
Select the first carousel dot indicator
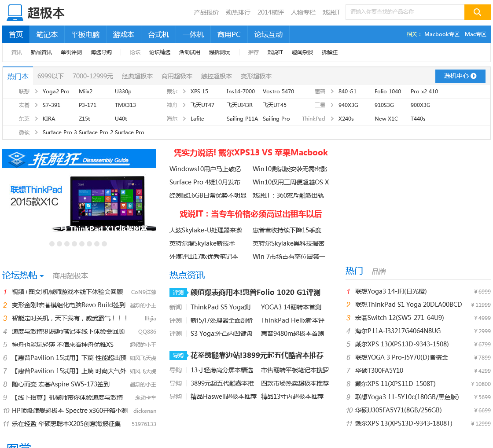pyautogui.click(x=52, y=244)
